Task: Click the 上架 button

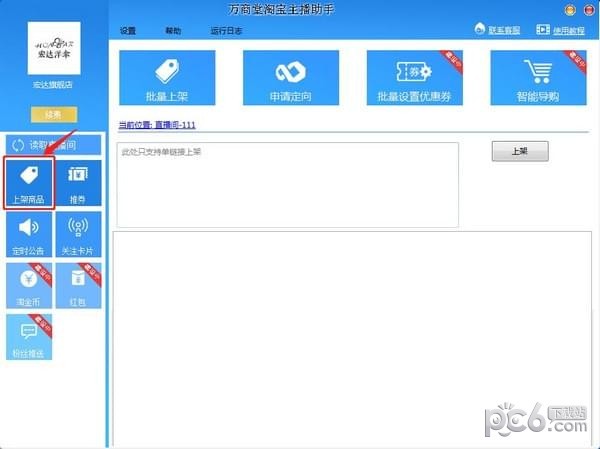Action: pos(520,151)
